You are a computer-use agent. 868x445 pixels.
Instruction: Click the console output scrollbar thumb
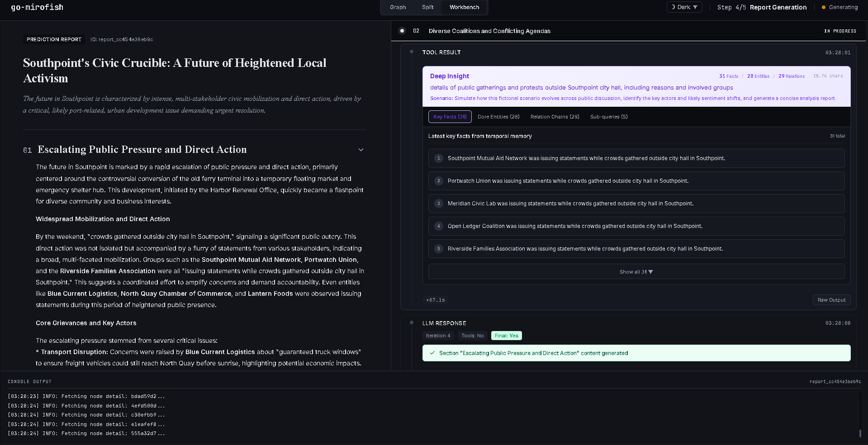[x=860, y=433]
